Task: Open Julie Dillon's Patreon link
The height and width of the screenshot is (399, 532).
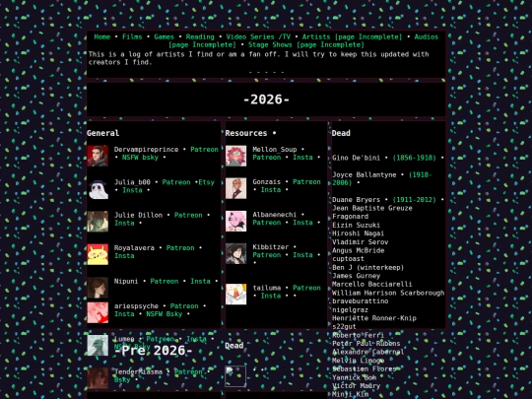Action: click(x=188, y=215)
